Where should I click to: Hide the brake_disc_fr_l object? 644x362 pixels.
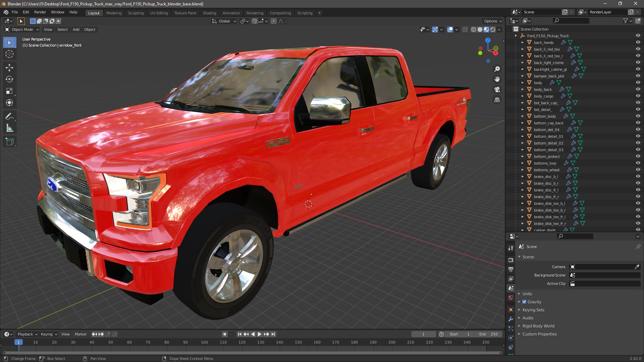tap(638, 190)
